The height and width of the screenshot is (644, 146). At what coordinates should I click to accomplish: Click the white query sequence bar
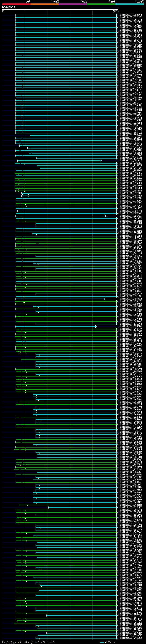[60, 9]
